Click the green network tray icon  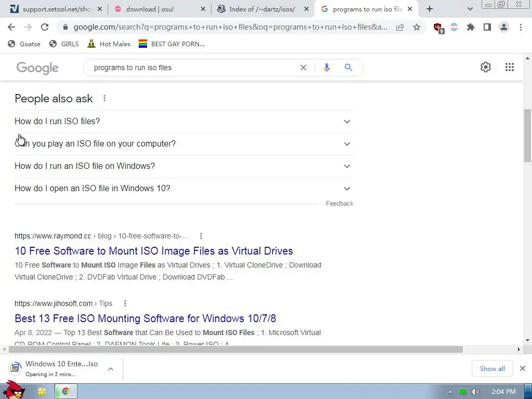[462, 392]
